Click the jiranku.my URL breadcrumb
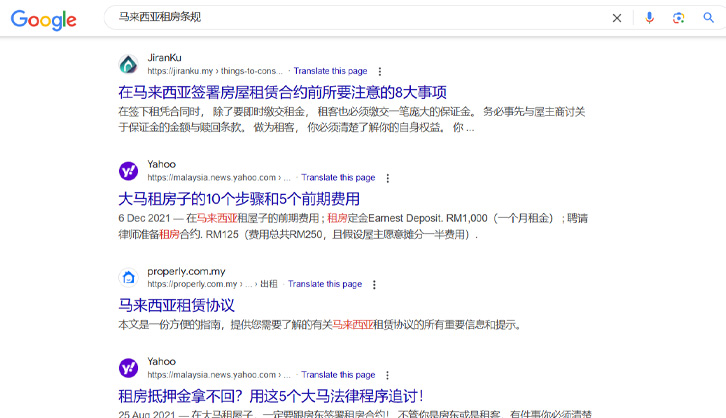The width and height of the screenshot is (726, 418). 215,71
